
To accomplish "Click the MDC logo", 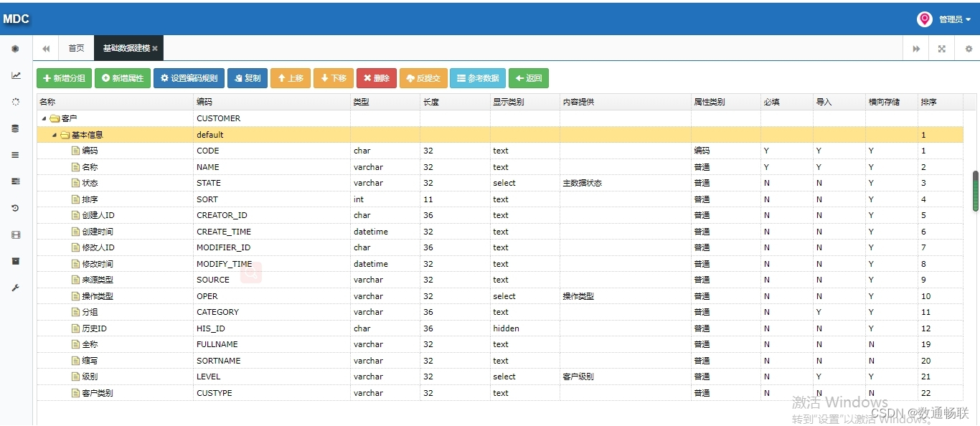I will (x=16, y=19).
